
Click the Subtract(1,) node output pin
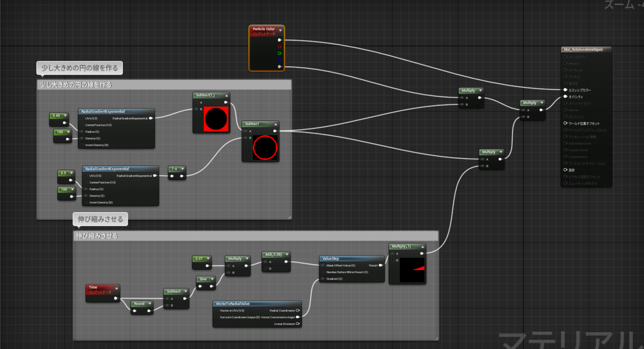point(225,102)
